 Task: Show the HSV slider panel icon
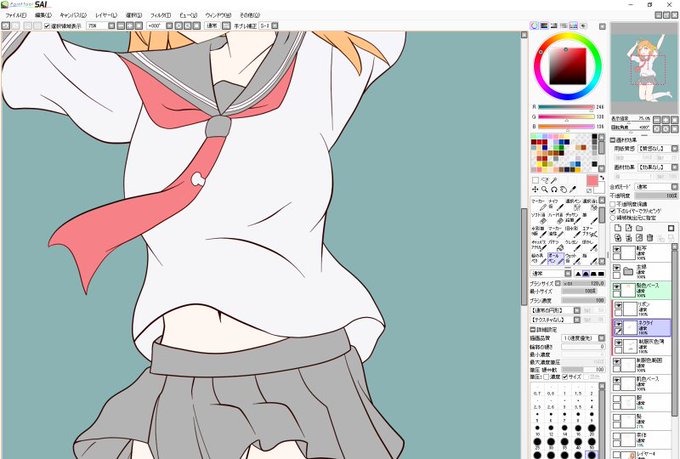[554, 26]
